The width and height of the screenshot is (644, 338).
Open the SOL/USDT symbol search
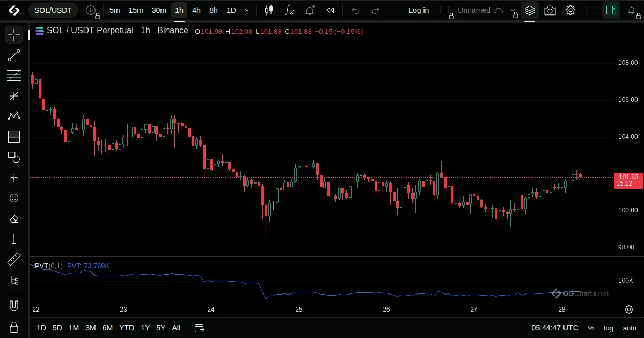pos(53,10)
